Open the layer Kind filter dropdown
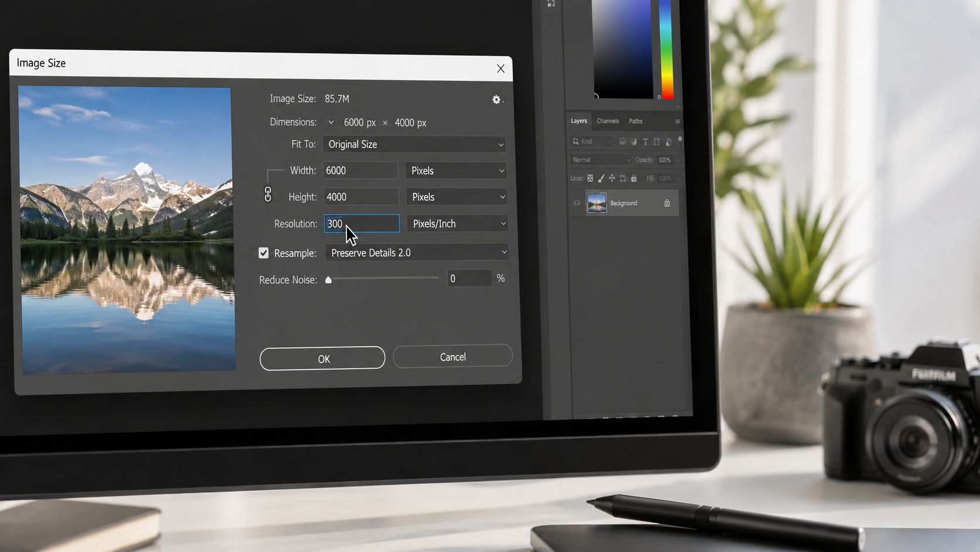The height and width of the screenshot is (552, 980). point(591,141)
